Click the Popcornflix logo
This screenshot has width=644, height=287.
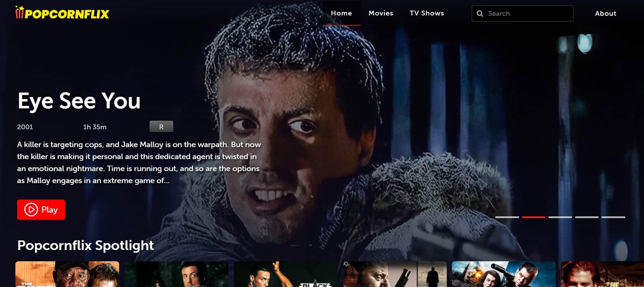click(62, 13)
